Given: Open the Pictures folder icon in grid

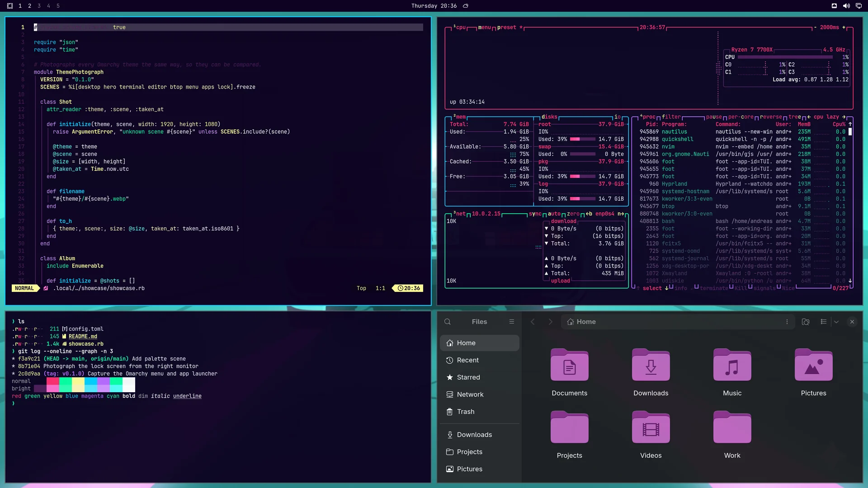Looking at the screenshot, I should tap(814, 365).
